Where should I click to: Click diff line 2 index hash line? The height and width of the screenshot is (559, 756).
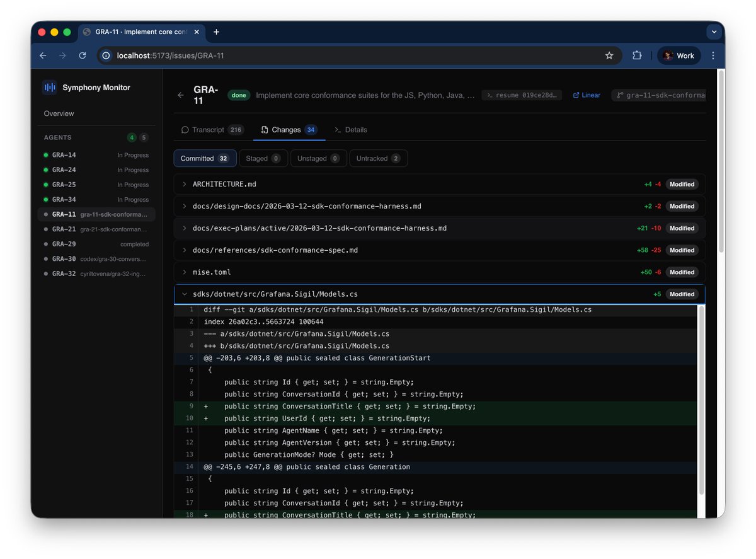click(x=435, y=321)
